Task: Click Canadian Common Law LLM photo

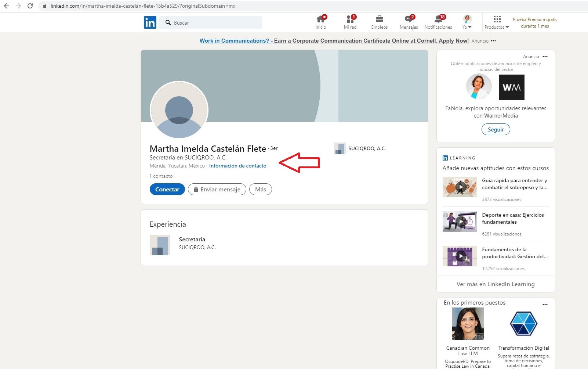Action: pyautogui.click(x=468, y=324)
